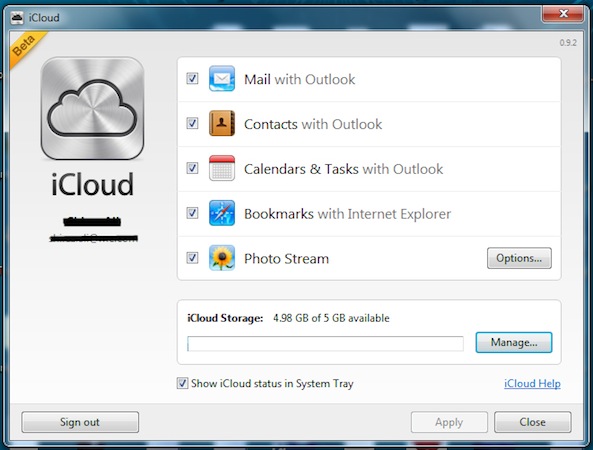Click the version number 0.9.2
593x450 pixels.
568,42
